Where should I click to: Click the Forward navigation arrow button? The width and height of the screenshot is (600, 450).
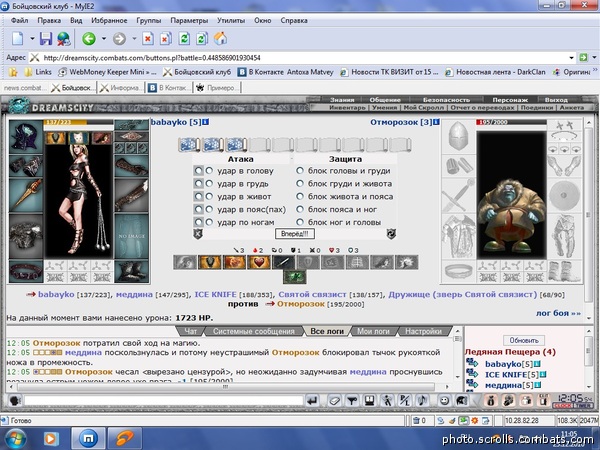pos(119,38)
